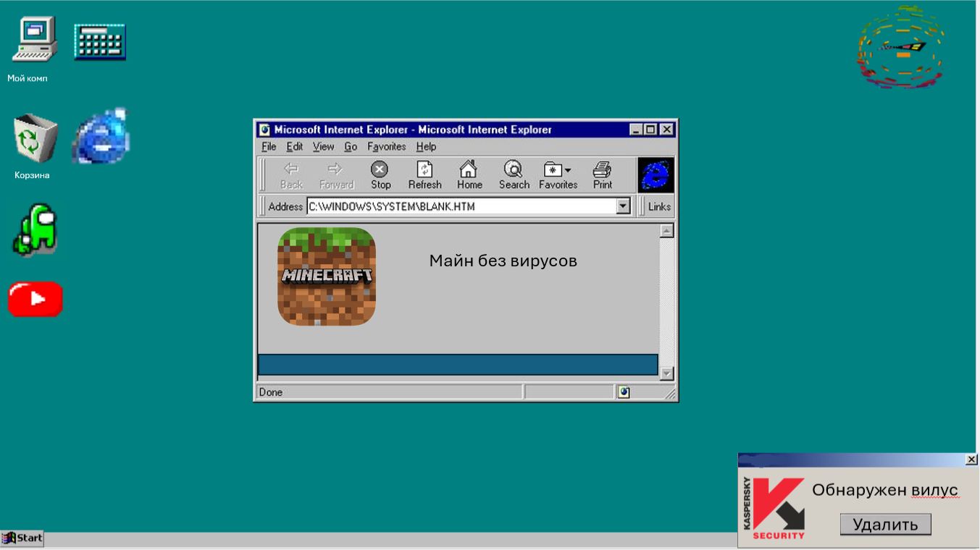Close the Internet Explorer window

click(666, 130)
